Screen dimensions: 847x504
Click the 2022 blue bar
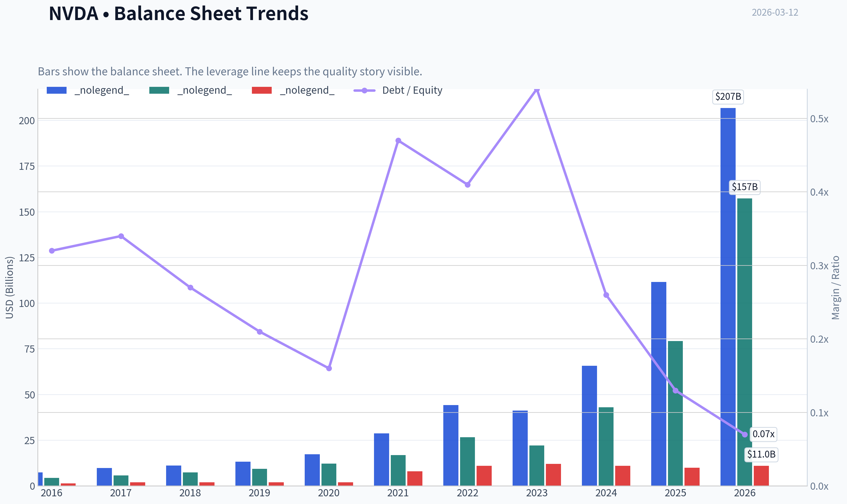(x=451, y=445)
